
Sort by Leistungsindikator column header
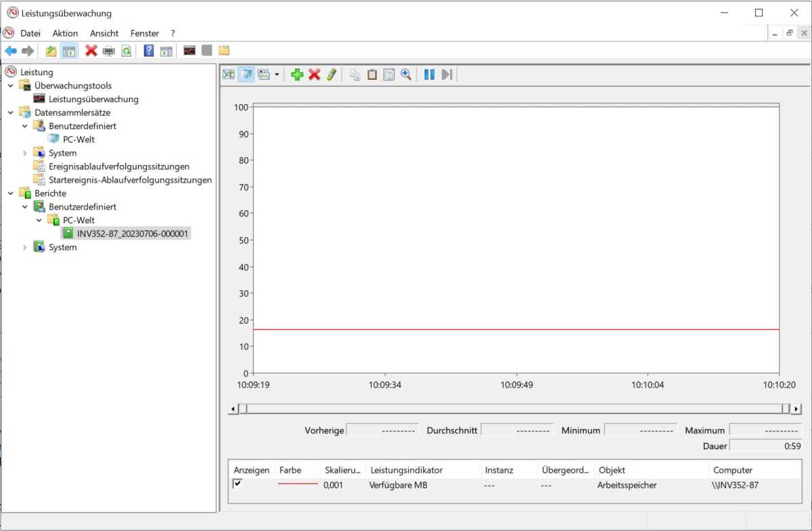[x=423, y=469]
